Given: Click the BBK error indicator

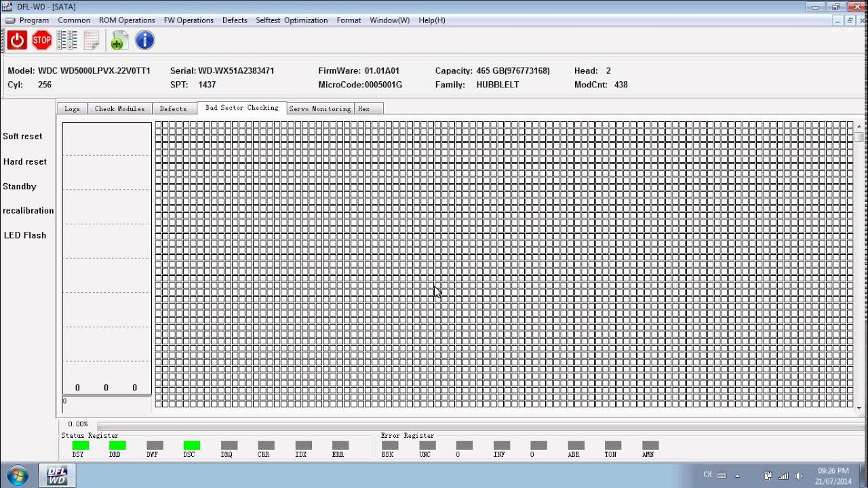Looking at the screenshot, I should (390, 445).
